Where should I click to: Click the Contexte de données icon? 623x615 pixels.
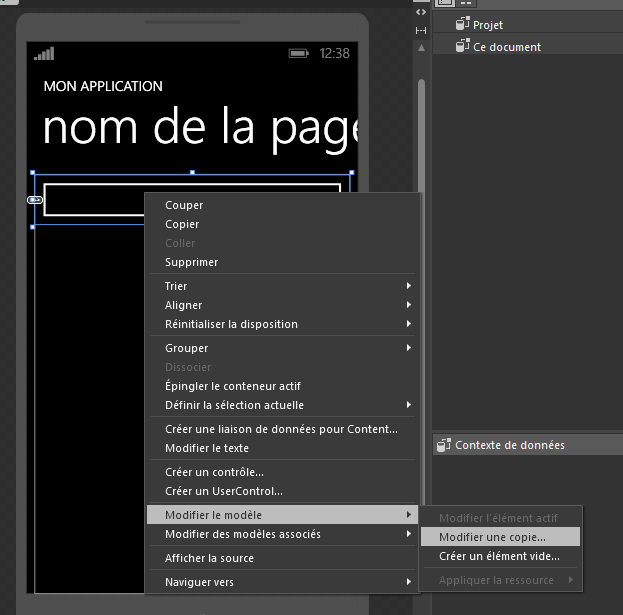(x=444, y=445)
